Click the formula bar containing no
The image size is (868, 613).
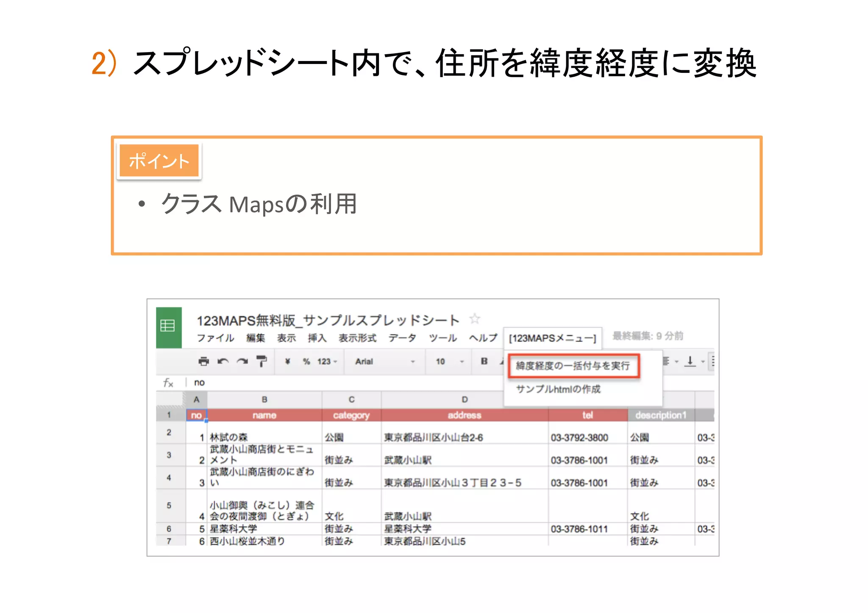343,383
